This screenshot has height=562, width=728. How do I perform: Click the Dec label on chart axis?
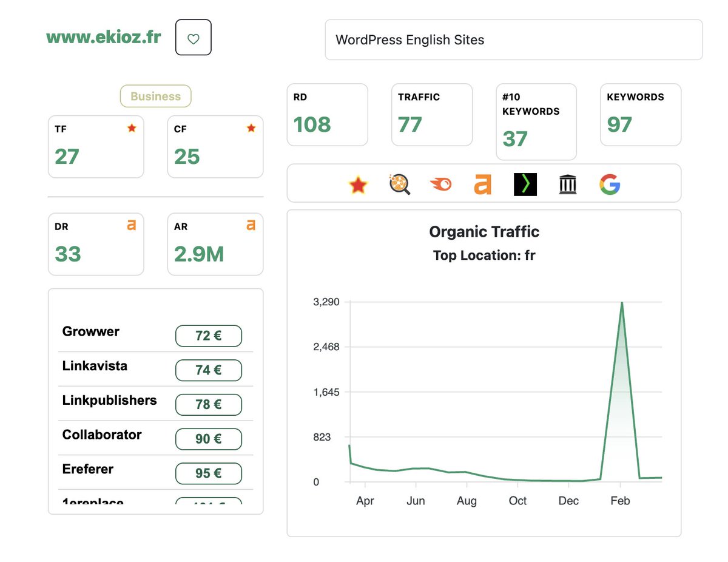point(568,501)
